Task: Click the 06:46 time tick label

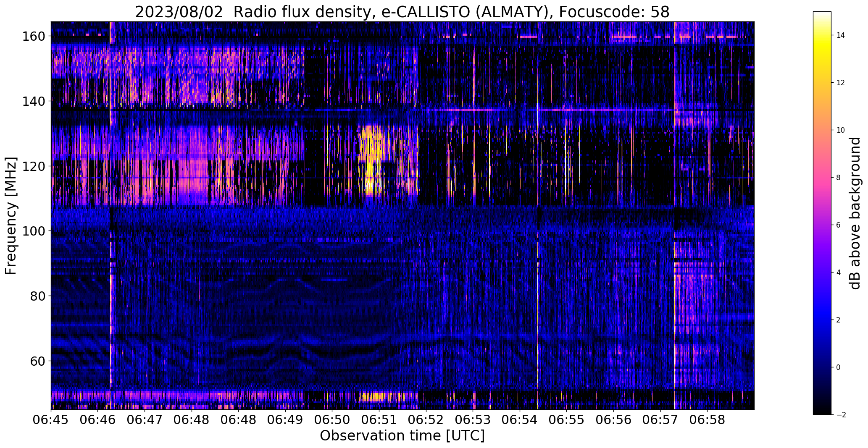Action: click(x=98, y=420)
